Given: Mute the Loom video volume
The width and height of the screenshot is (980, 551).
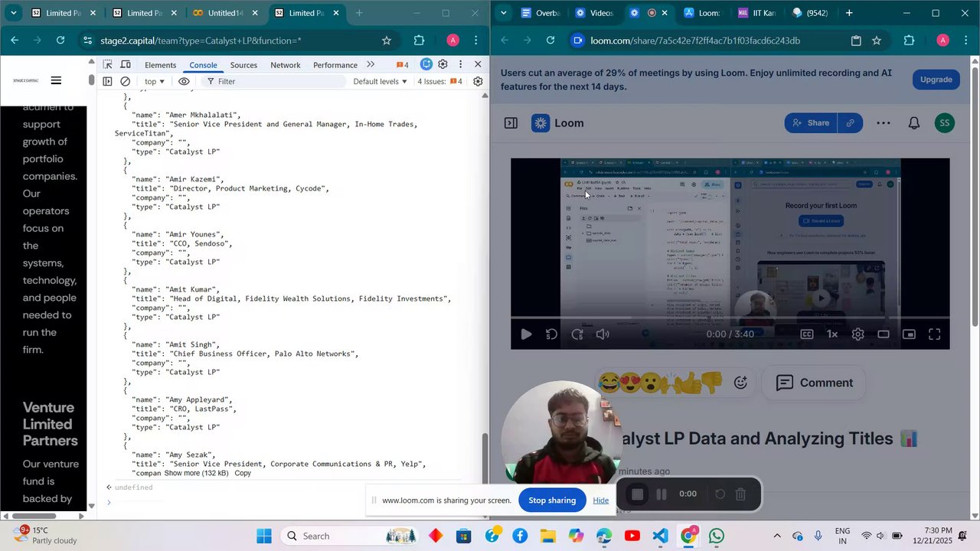Looking at the screenshot, I should pyautogui.click(x=603, y=334).
